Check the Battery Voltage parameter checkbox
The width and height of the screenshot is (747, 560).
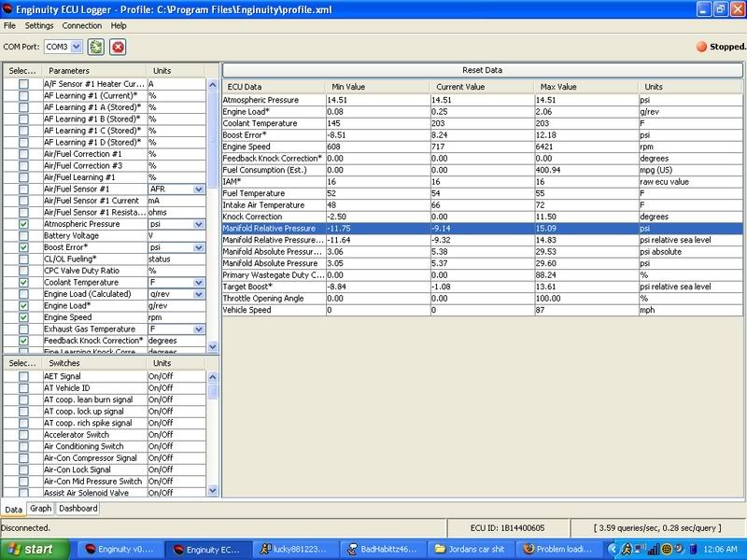[x=23, y=236]
